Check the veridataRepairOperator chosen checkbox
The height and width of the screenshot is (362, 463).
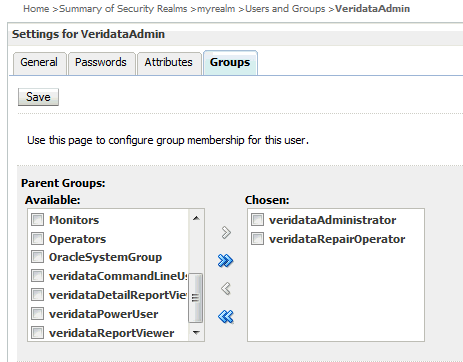click(257, 239)
